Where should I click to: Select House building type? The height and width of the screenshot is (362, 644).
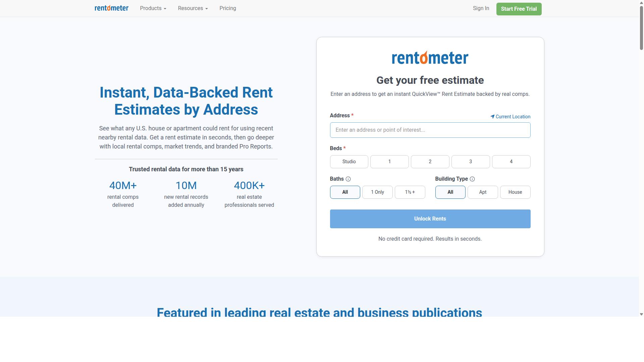coord(515,192)
